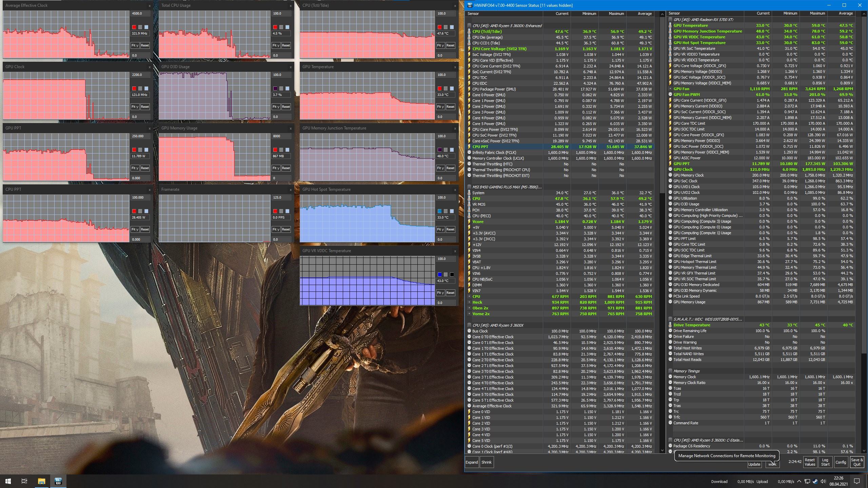This screenshot has width=868, height=488.
Task: Click red color swatch in Average Effective Clock graph
Action: [x=134, y=27]
